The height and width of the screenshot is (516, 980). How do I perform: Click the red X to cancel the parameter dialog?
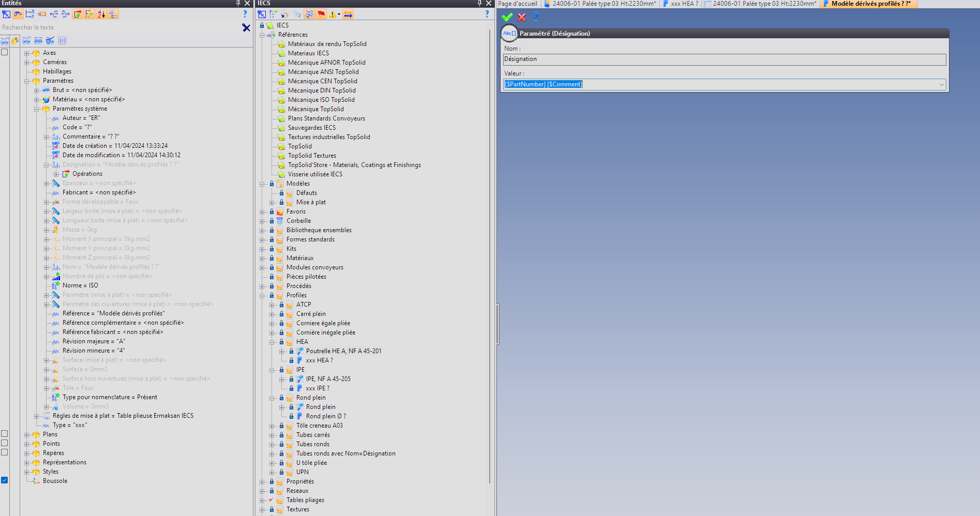point(522,17)
